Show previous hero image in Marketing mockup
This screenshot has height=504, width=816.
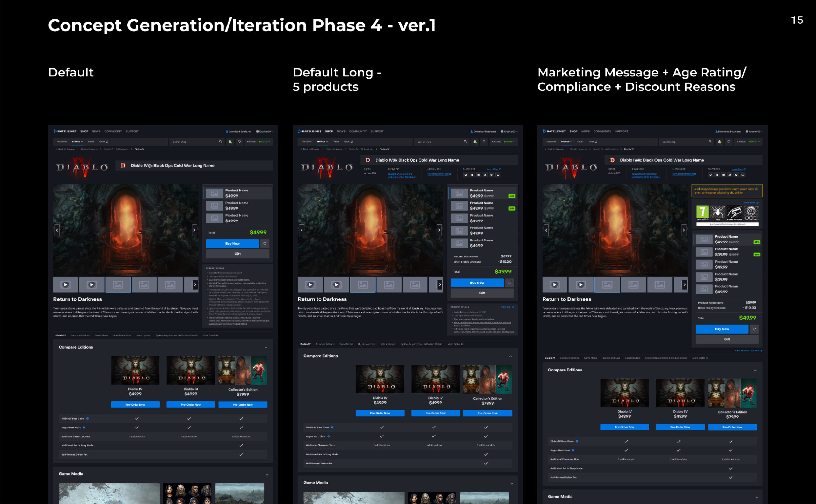pyautogui.click(x=546, y=230)
